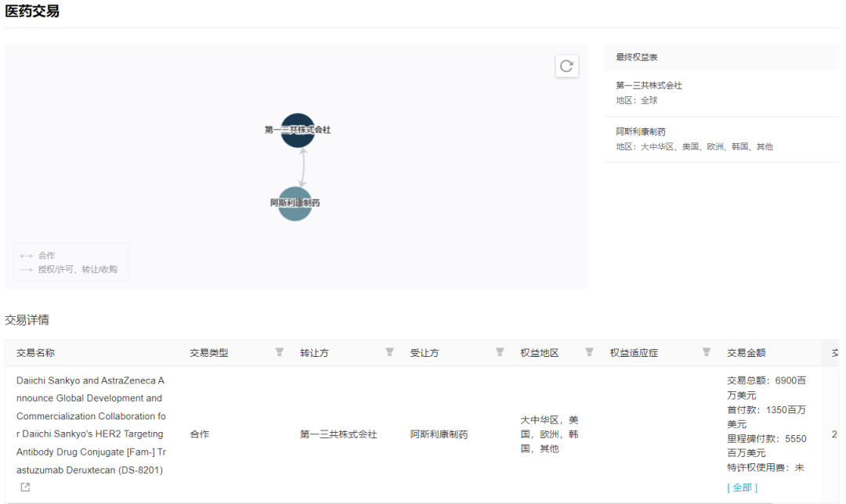Open the 交易类型 column filter

pos(280,352)
